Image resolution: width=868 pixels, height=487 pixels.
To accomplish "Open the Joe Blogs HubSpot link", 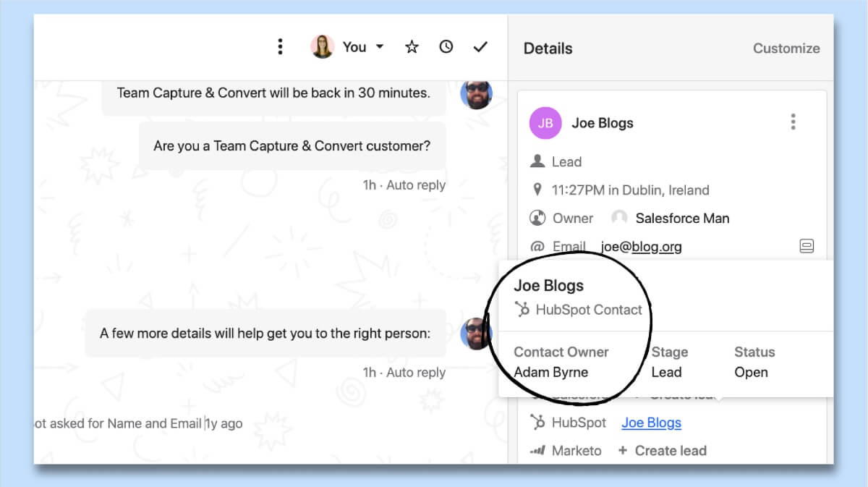I will point(651,423).
